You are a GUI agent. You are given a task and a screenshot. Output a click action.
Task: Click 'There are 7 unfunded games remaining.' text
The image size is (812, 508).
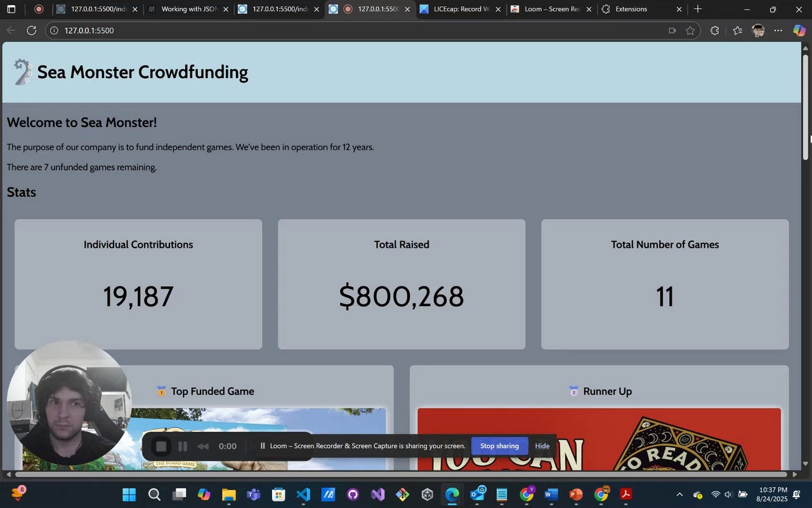click(82, 168)
